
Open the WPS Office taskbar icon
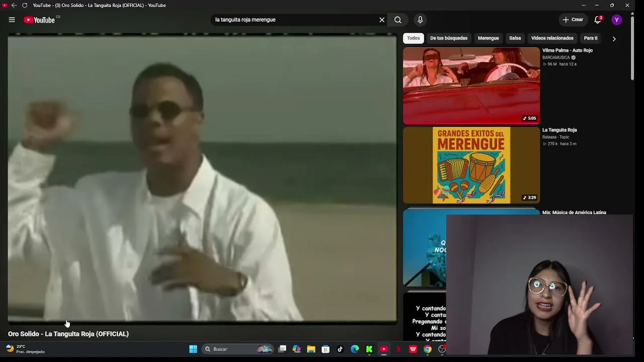tap(413, 349)
